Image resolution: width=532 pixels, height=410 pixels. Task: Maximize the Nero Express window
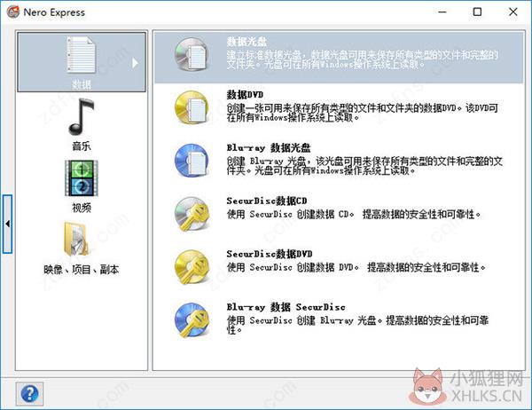coord(477,12)
